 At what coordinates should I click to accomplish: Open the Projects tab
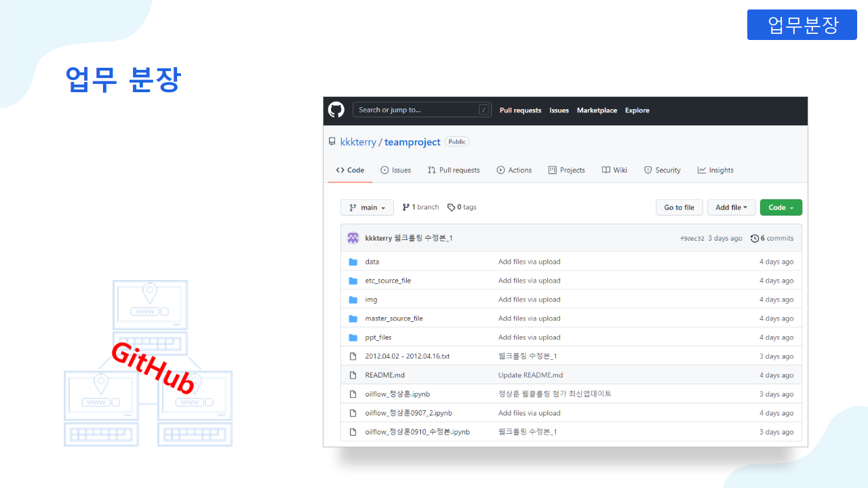(x=566, y=170)
